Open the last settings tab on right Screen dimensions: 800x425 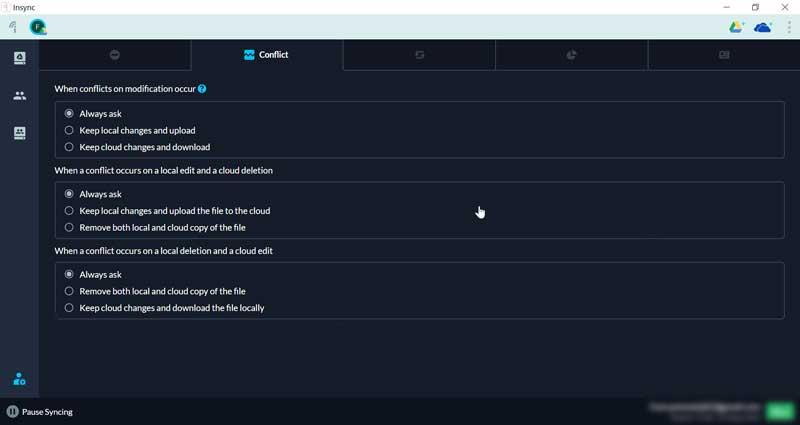[x=724, y=55]
